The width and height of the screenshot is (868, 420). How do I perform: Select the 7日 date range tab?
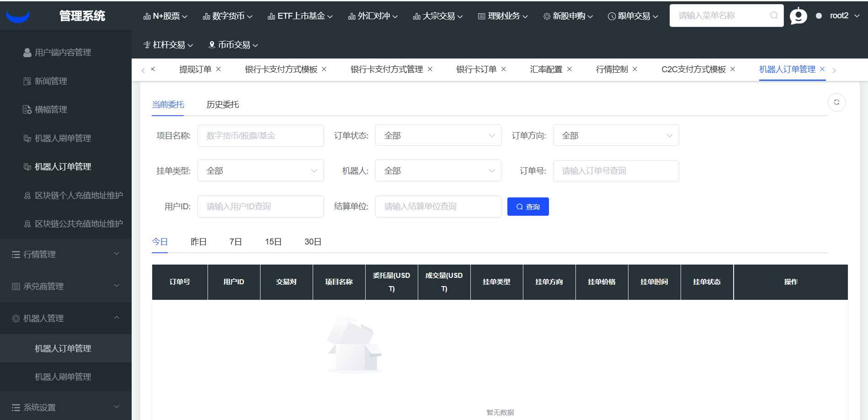pos(235,242)
